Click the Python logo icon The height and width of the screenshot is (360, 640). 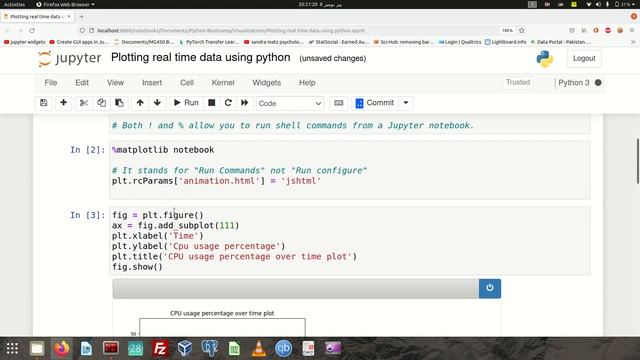(x=545, y=59)
